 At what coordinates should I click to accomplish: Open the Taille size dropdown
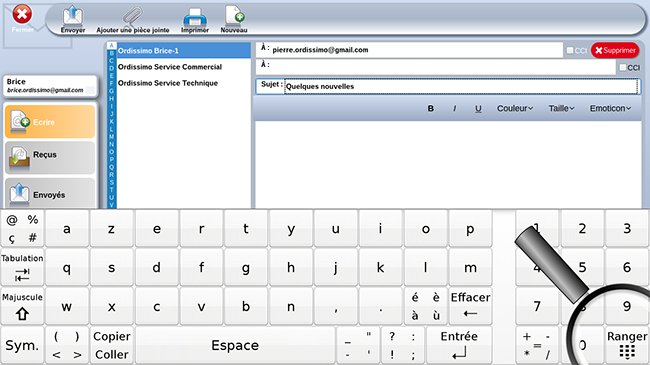point(562,108)
